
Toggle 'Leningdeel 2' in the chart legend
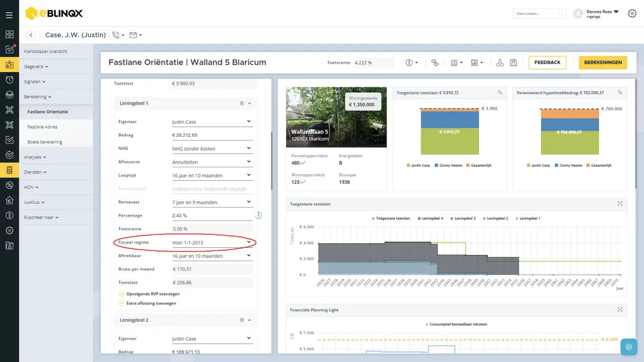495,219
